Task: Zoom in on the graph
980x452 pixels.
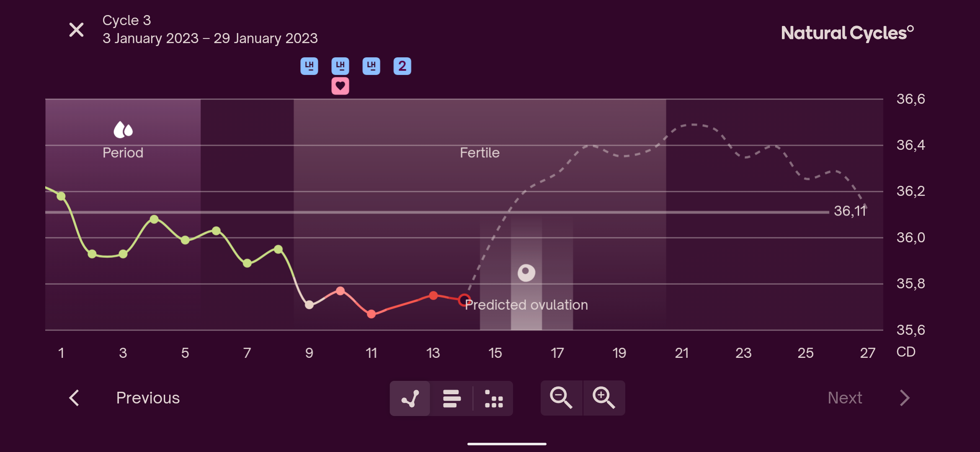Action: coord(603,398)
